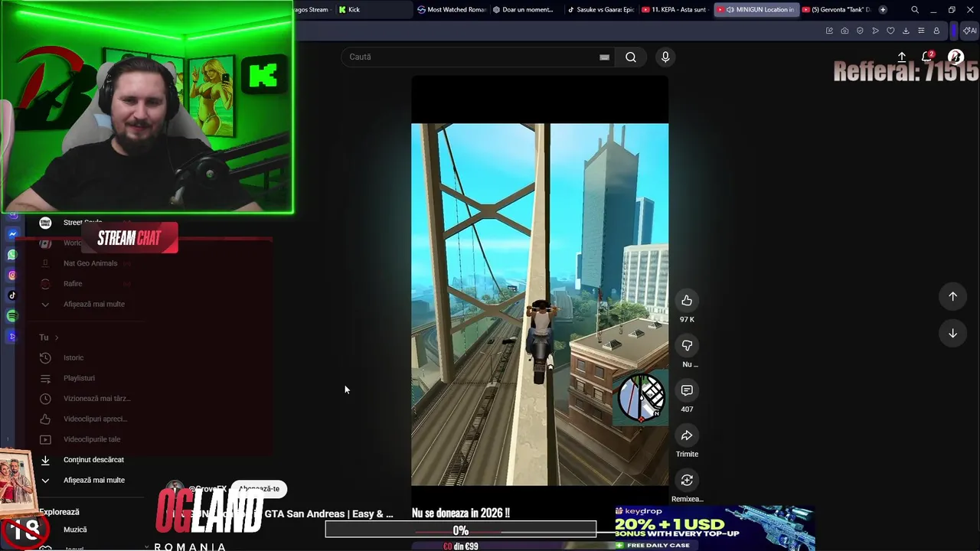The height and width of the screenshot is (551, 980).
Task: Click the browser profile person icon
Action: point(936,31)
